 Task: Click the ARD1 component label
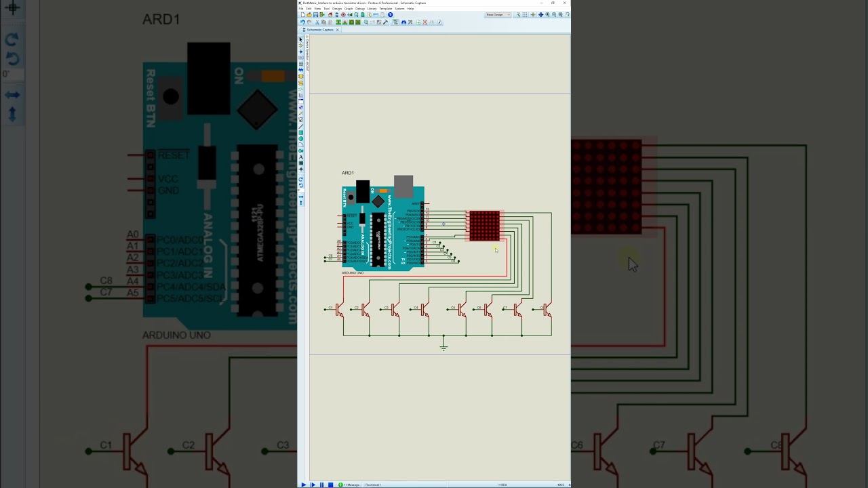pos(348,173)
